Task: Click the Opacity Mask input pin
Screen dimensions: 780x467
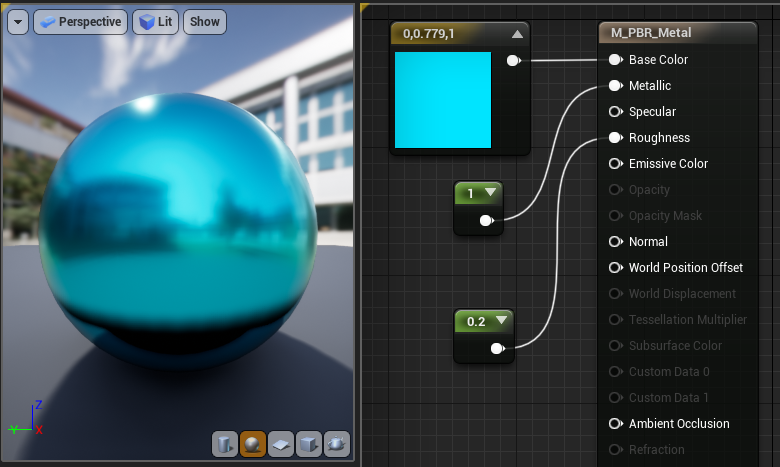Action: coord(616,215)
